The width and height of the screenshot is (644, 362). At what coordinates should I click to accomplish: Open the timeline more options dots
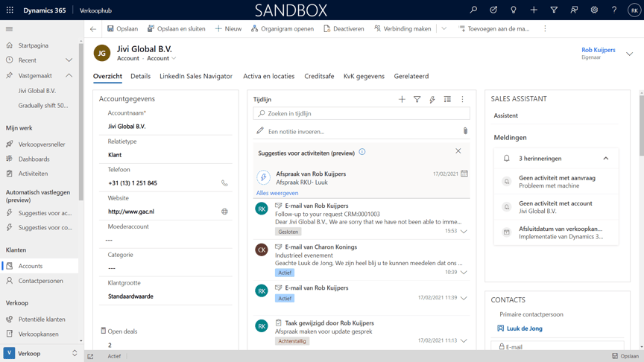point(462,99)
